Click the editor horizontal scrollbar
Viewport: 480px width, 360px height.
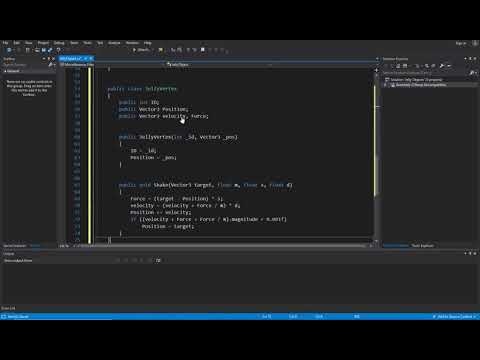pos(222,246)
